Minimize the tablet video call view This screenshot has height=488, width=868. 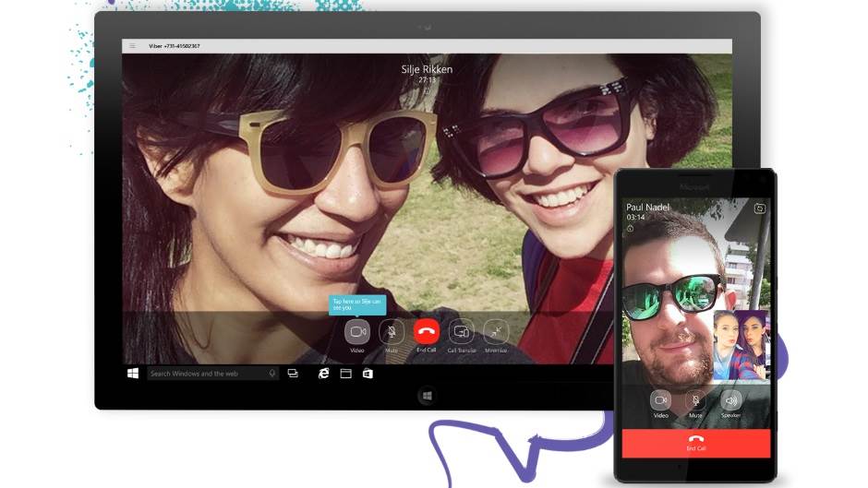pos(496,331)
